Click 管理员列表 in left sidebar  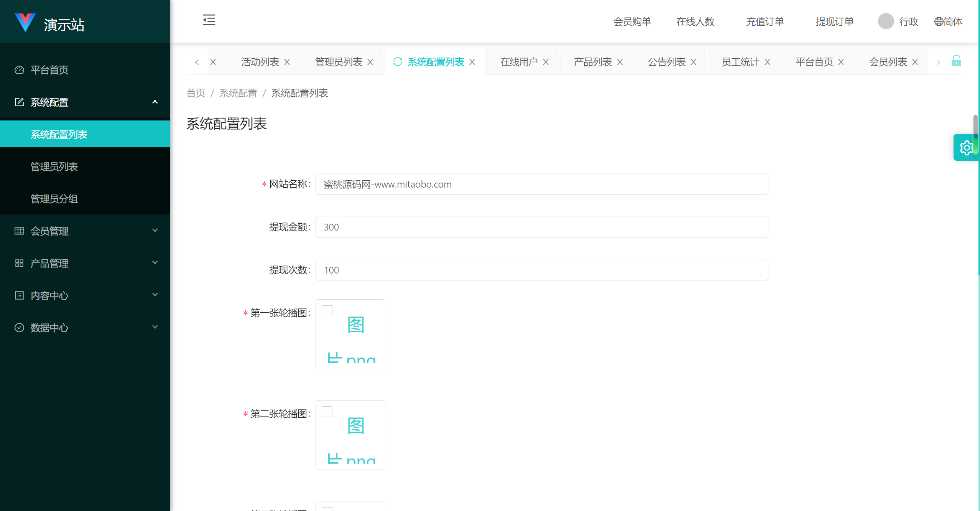53,166
